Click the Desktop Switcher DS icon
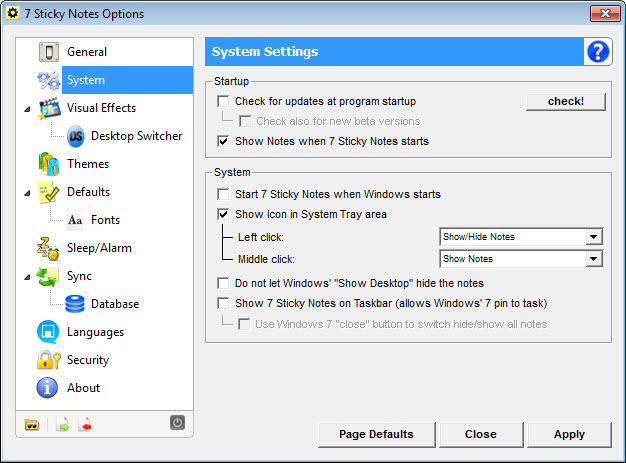 tap(75, 136)
